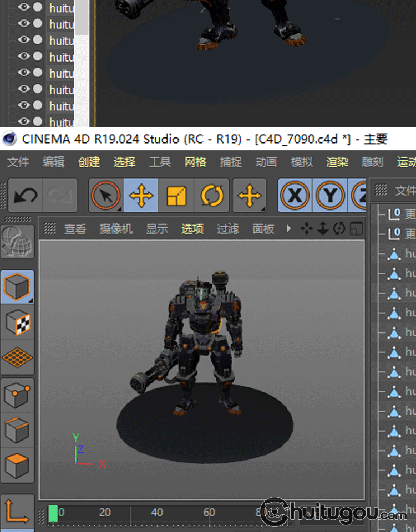Click the 过滤 (Filter) viewport menu
This screenshot has width=416, height=532.
pos(227,229)
